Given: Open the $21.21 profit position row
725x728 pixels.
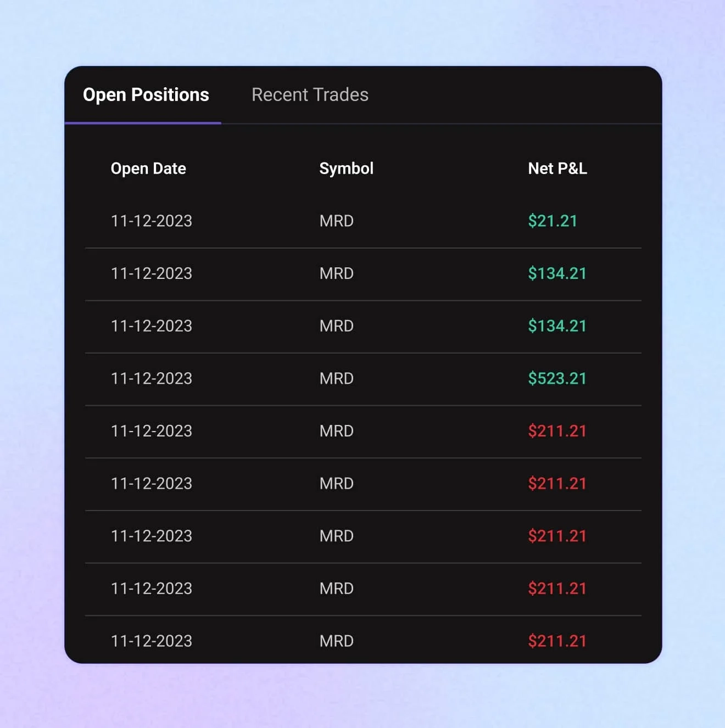Looking at the screenshot, I should pyautogui.click(x=363, y=221).
